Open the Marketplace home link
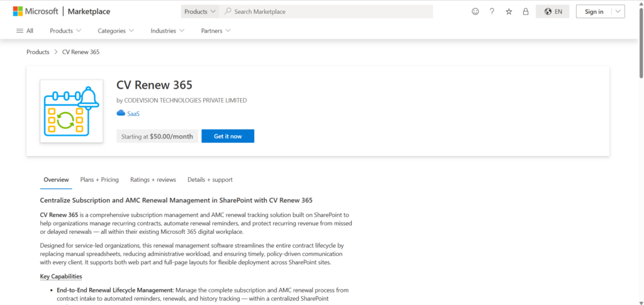 point(89,11)
